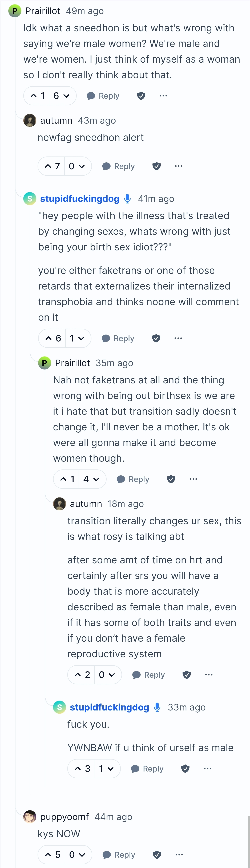Open the three-dot menu on Prairillot's 35m comment
This screenshot has height=868, width=250.
pyautogui.click(x=193, y=479)
